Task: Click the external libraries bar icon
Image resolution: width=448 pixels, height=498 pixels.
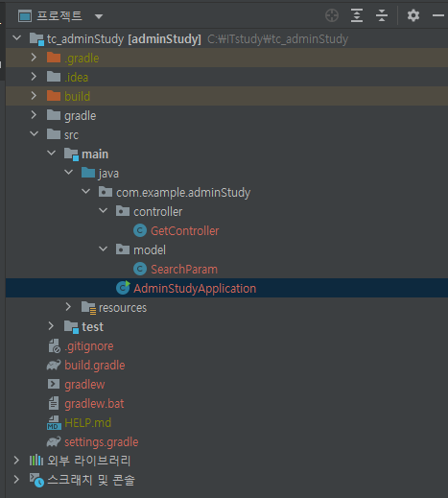Action: (36, 461)
